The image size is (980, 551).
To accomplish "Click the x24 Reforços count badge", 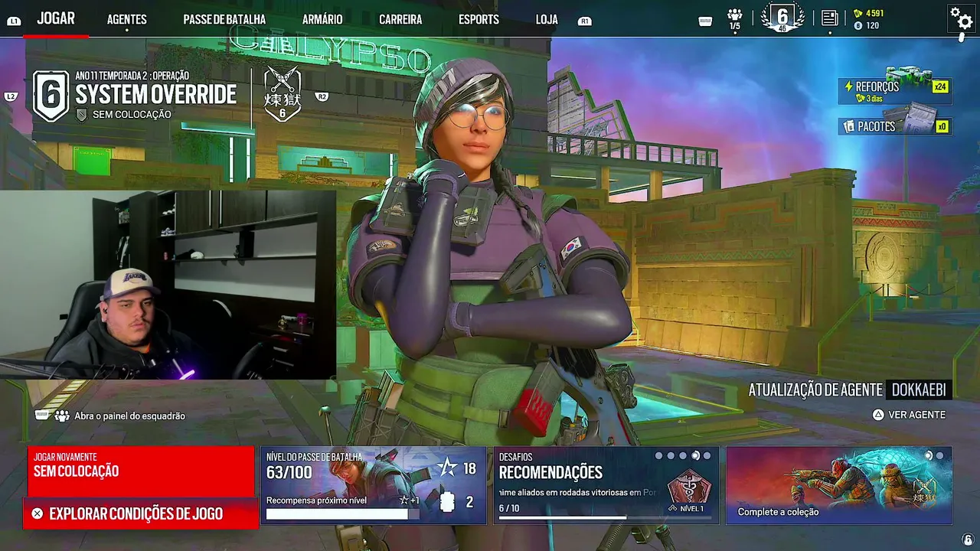I will tap(940, 86).
